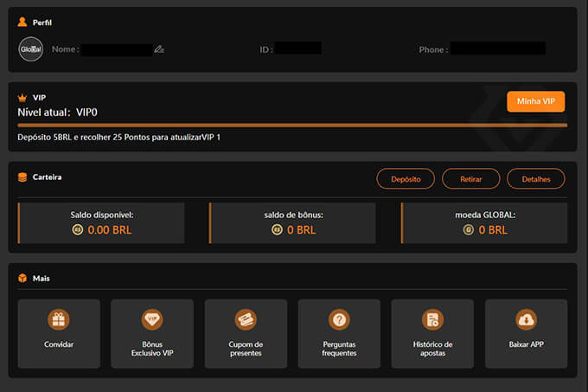Open Bônus Exclusivo VIP diamond icon
The height and width of the screenshot is (392, 588).
pos(152,319)
